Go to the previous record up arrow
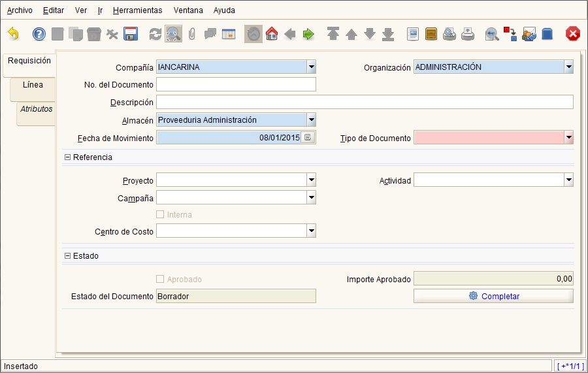588x373 pixels. (351, 34)
